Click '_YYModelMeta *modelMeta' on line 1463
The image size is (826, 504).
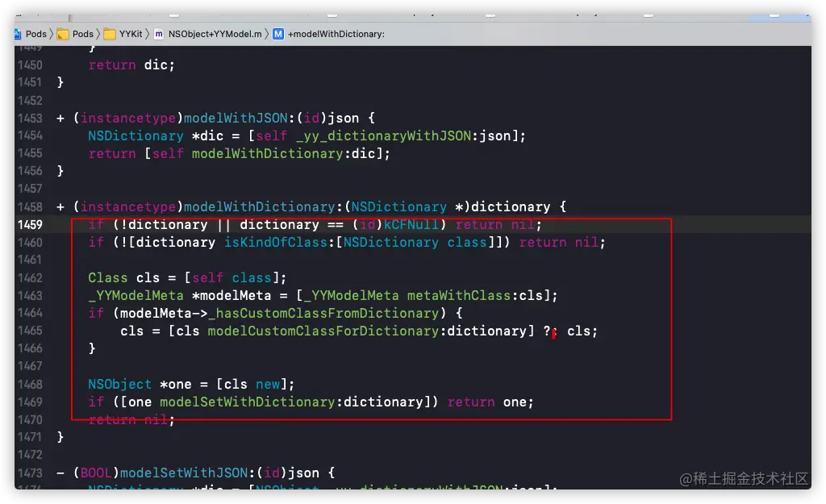[179, 296]
